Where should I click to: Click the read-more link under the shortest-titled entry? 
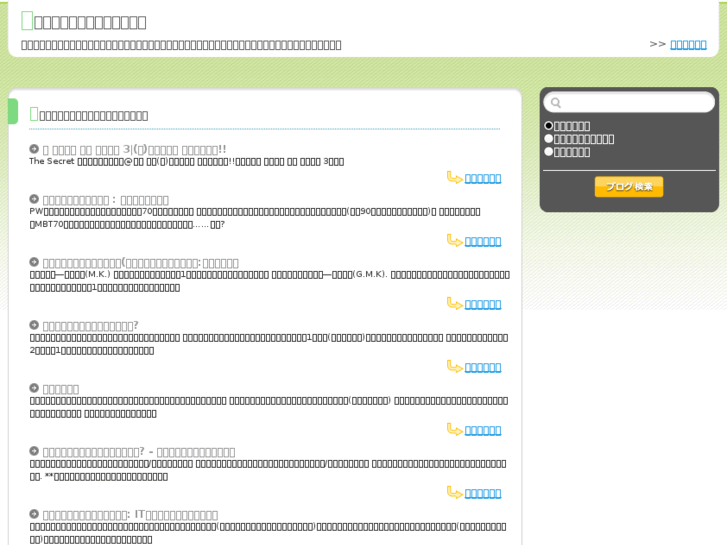[x=483, y=430]
